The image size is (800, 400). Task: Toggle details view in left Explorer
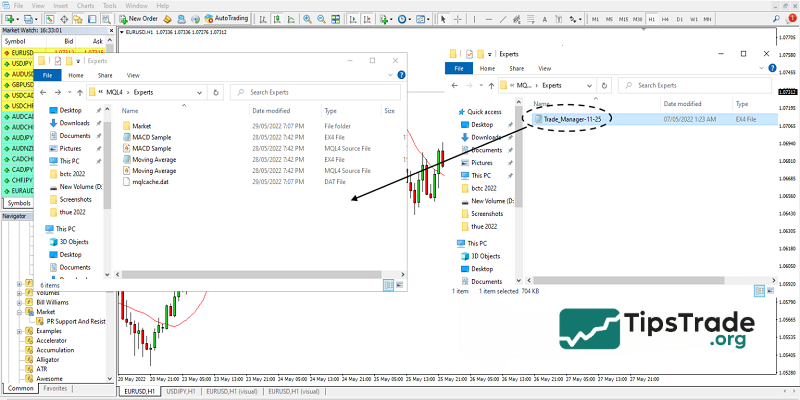(x=388, y=285)
